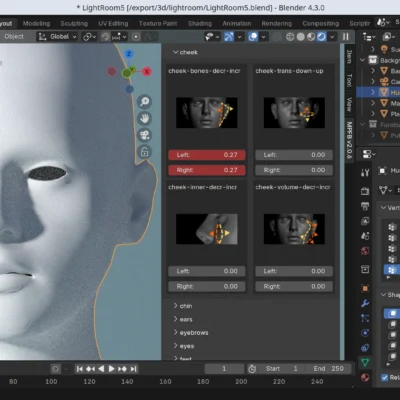Toggle the Relative shape keys checkbox

(385, 377)
